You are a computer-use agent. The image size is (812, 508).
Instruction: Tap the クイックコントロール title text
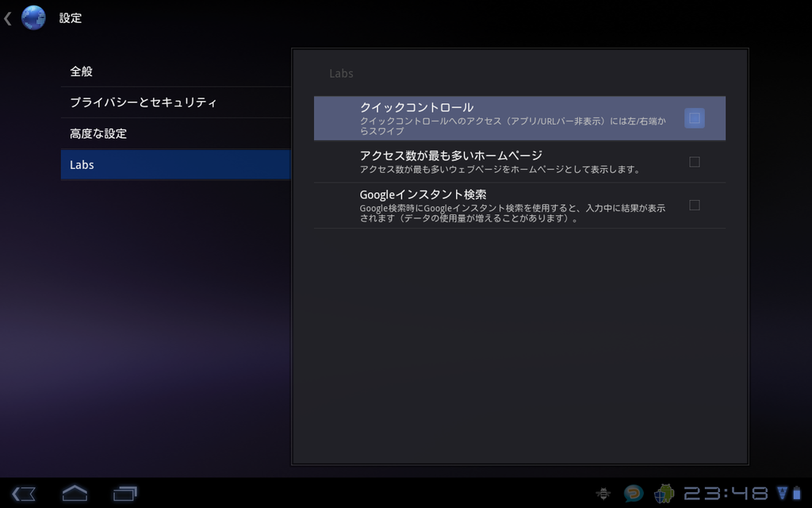click(416, 107)
